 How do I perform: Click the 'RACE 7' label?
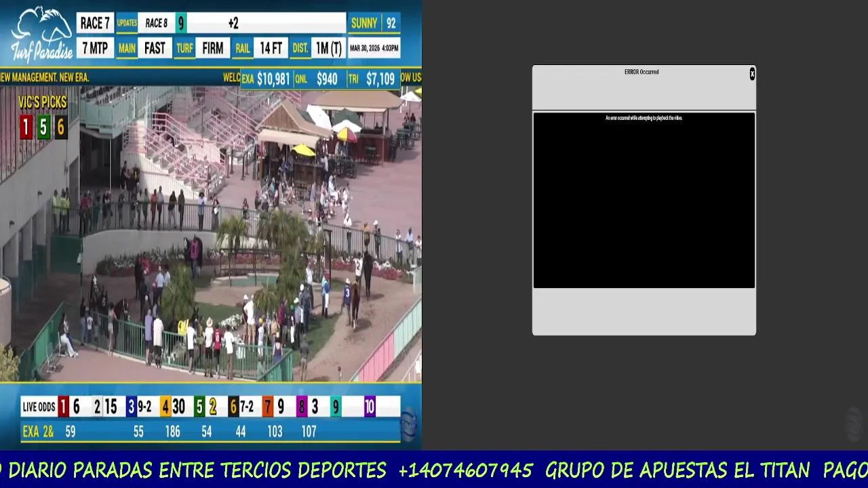click(x=95, y=24)
